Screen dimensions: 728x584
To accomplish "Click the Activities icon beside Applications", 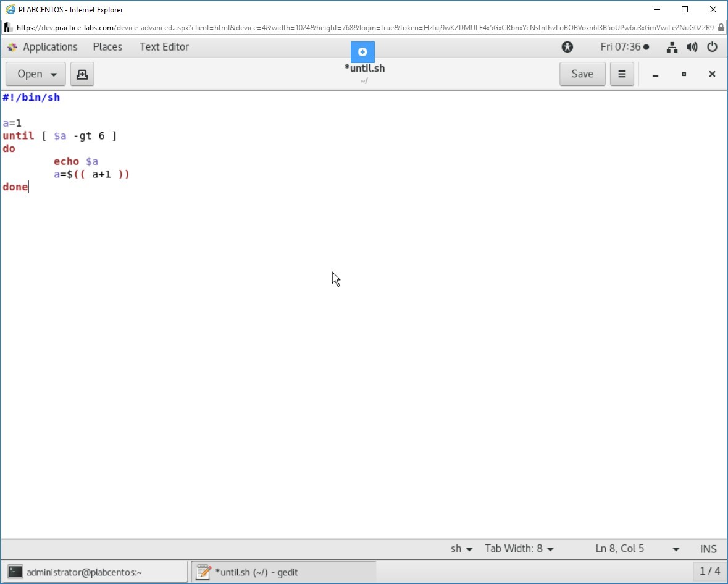I will pyautogui.click(x=12, y=47).
